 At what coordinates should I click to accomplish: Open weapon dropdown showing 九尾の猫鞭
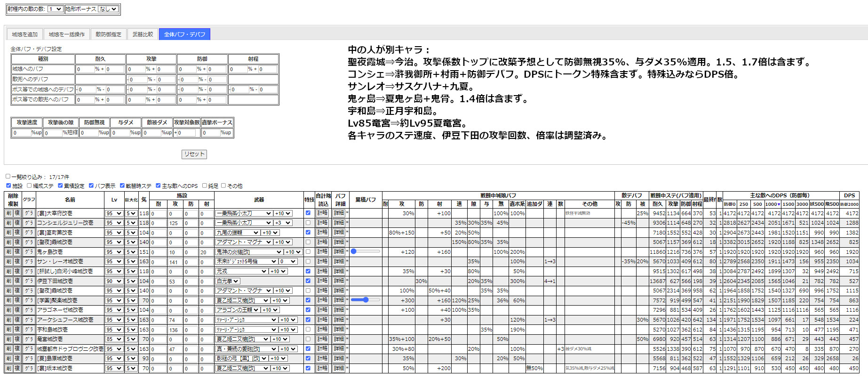(238, 233)
